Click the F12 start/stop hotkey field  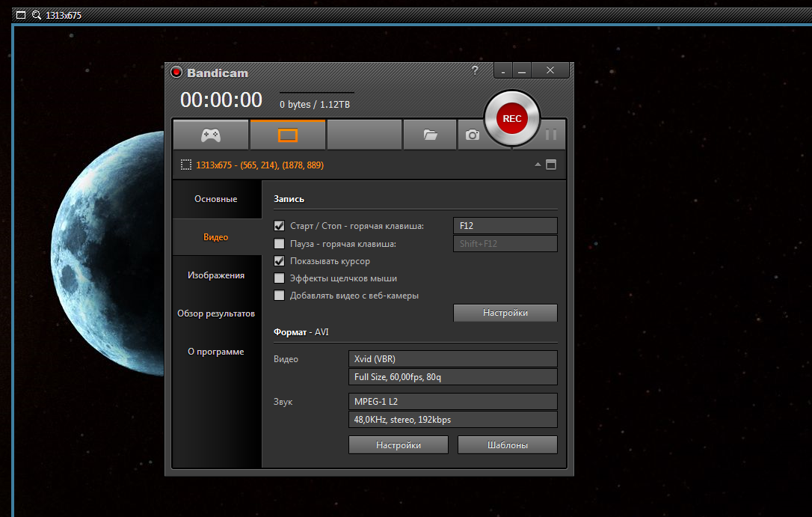tap(505, 226)
